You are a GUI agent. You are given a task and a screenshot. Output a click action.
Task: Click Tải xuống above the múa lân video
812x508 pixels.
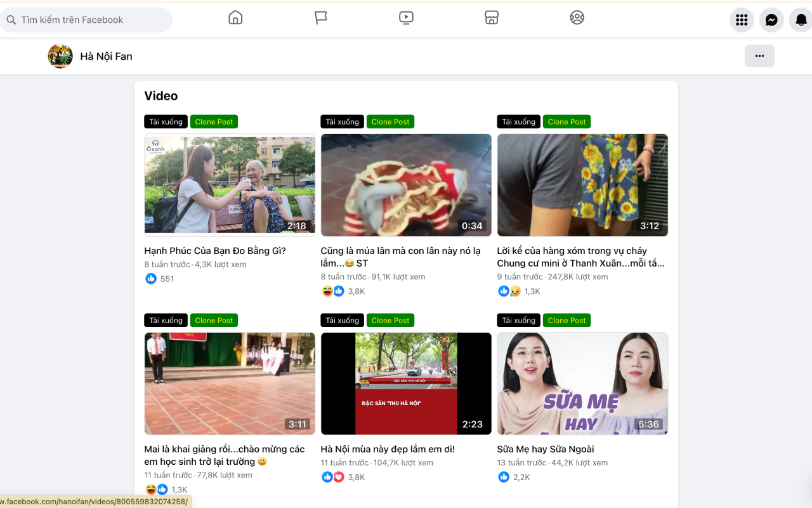pyautogui.click(x=343, y=122)
